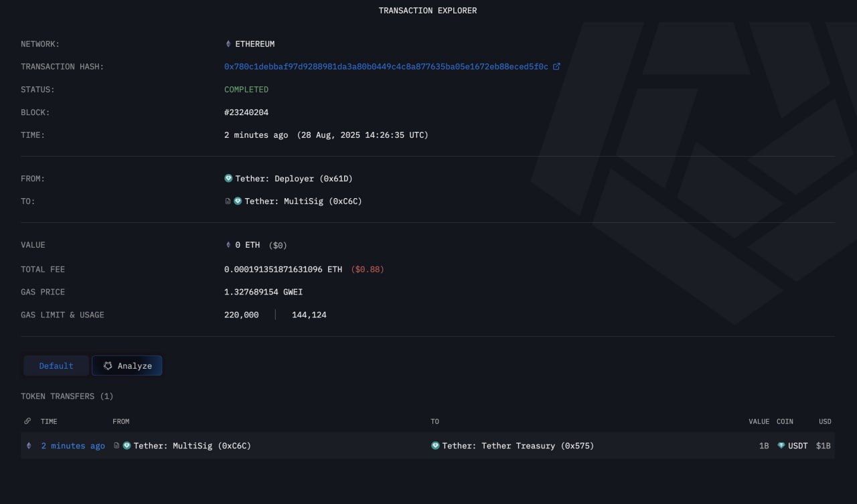The height and width of the screenshot is (504, 857).
Task: Click the COMPLETED status text
Action: tap(246, 90)
